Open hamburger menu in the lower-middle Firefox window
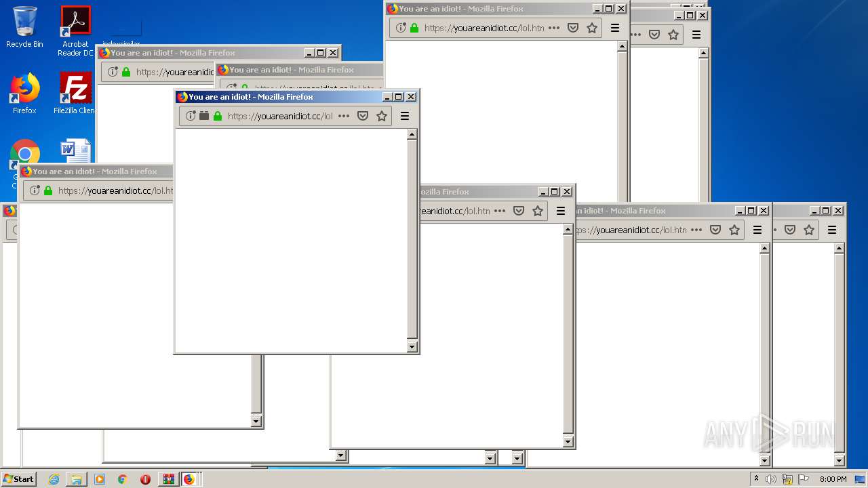Viewport: 868px width, 488px height. click(x=561, y=211)
